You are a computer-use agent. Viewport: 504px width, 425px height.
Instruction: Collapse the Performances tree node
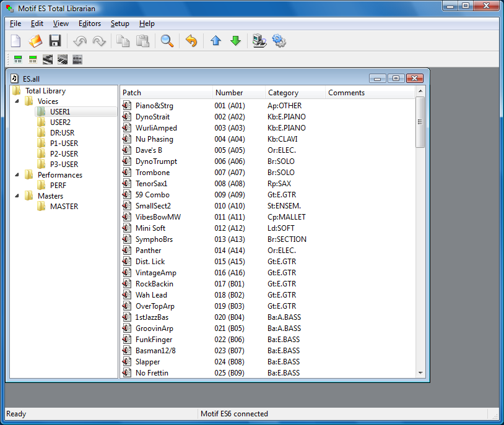[x=16, y=175]
